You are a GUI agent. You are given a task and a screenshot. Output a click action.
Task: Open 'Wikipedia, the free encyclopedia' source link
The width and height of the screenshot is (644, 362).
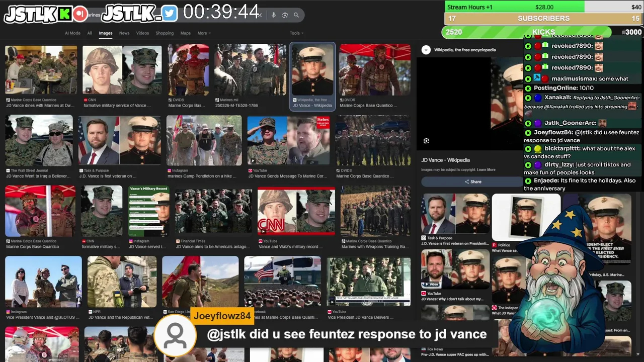[x=465, y=50]
